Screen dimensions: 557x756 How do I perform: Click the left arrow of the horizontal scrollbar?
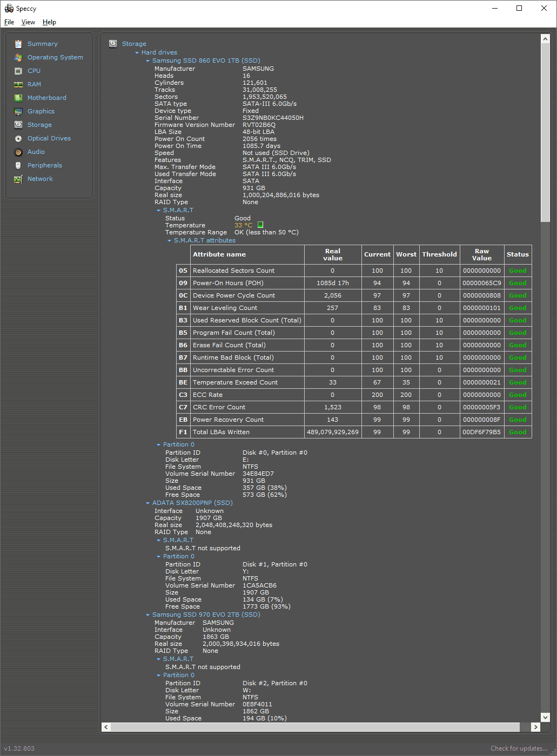(x=106, y=727)
